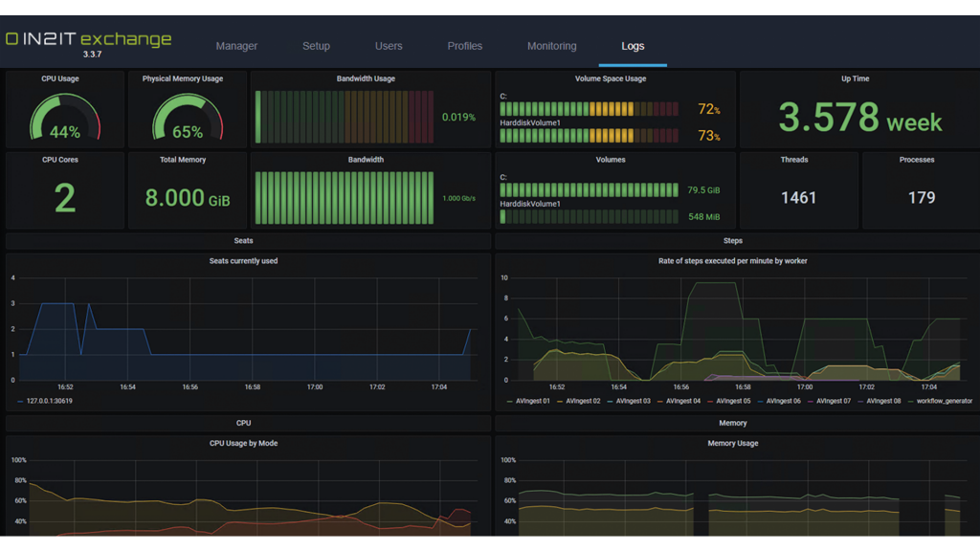Viewport: 980px width, 551px height.
Task: Hide the AVIngest 04 legend series
Action: click(x=683, y=401)
